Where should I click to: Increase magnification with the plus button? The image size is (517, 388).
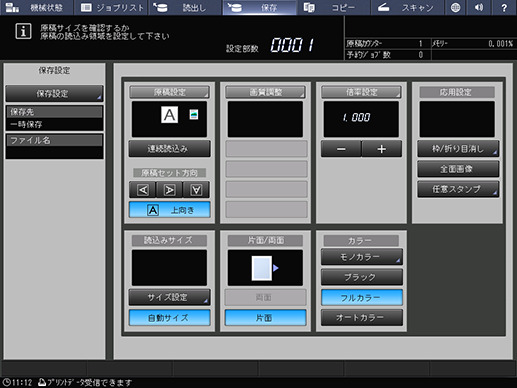click(x=382, y=149)
